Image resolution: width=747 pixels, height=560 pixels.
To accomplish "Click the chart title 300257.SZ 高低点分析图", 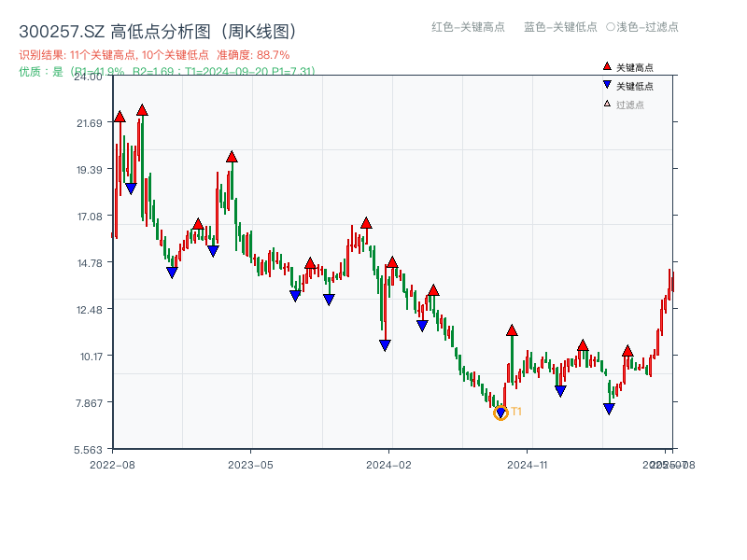I will (x=157, y=32).
